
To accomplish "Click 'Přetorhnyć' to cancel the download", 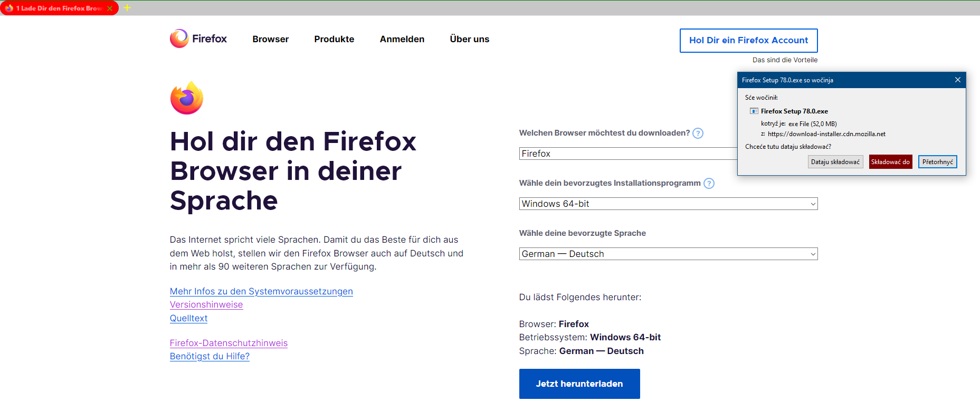I will [938, 162].
